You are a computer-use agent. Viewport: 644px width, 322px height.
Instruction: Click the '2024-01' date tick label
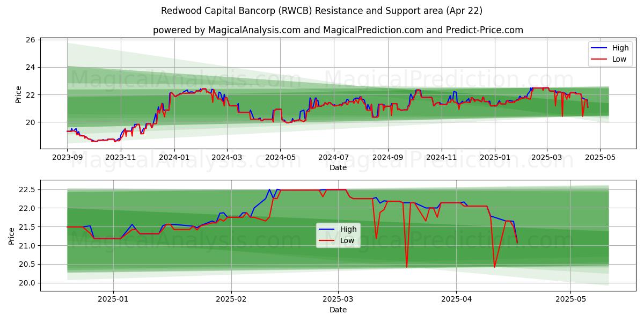(174, 158)
